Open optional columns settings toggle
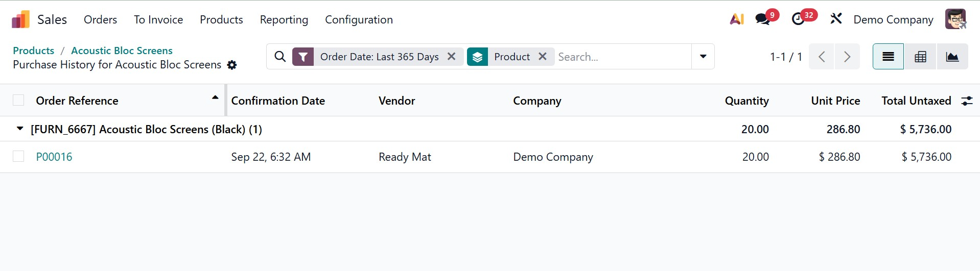This screenshot has width=980, height=271. 967,101
